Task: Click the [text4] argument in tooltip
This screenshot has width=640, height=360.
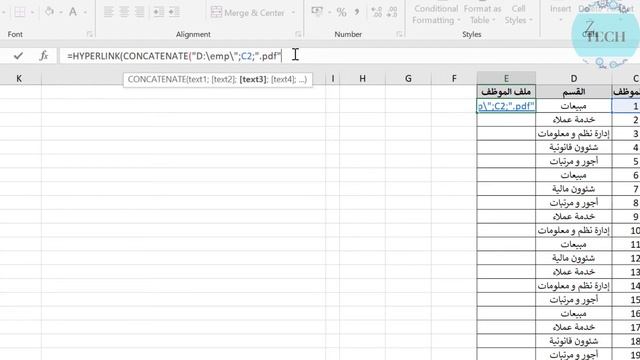Action: tap(282, 79)
